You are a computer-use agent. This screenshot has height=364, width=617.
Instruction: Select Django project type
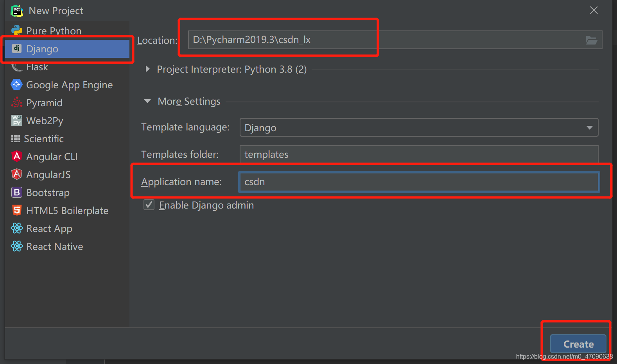tap(67, 49)
